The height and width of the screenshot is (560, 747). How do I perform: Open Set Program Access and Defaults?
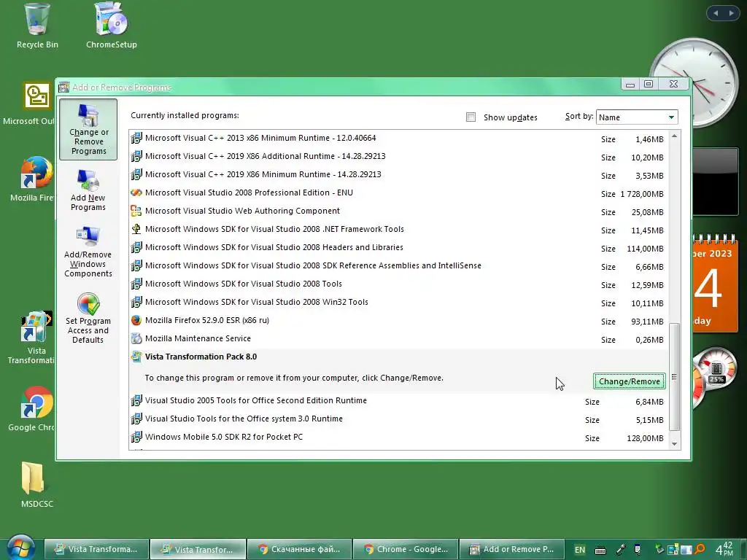click(88, 318)
